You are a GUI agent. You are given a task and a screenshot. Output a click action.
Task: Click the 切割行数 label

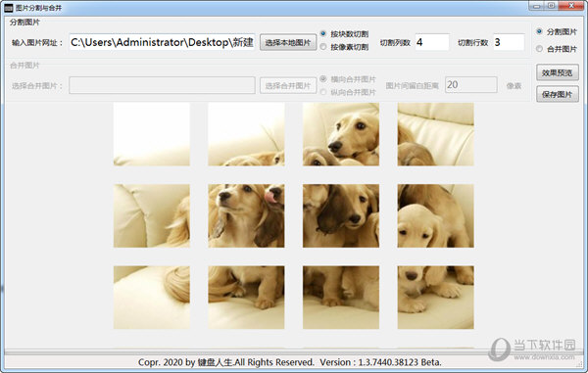click(473, 43)
